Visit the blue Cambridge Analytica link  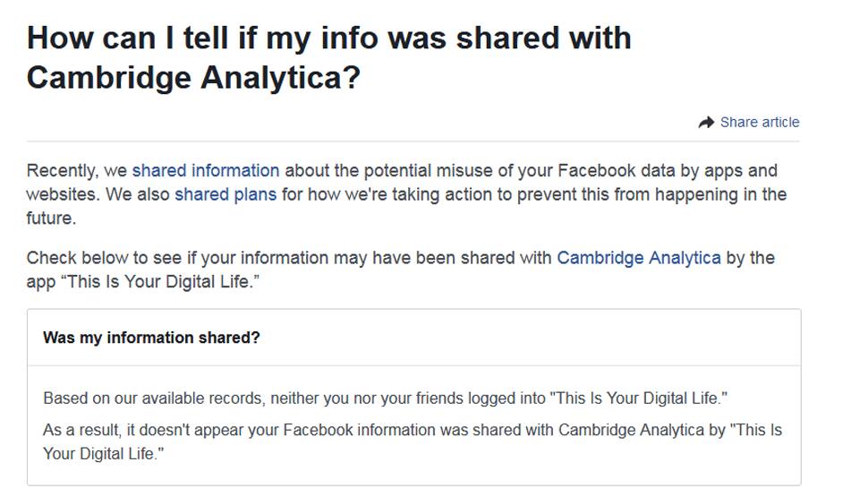click(x=639, y=258)
